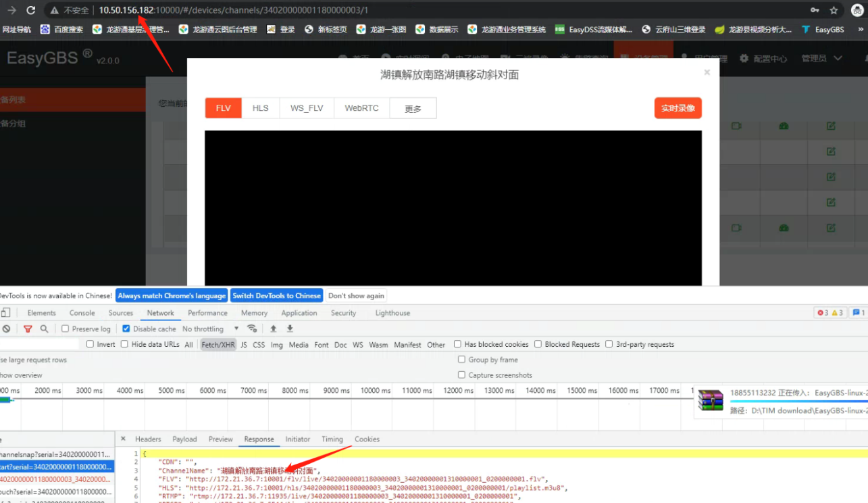Enable the Preserve log checkbox
868x503 pixels.
pos(66,329)
